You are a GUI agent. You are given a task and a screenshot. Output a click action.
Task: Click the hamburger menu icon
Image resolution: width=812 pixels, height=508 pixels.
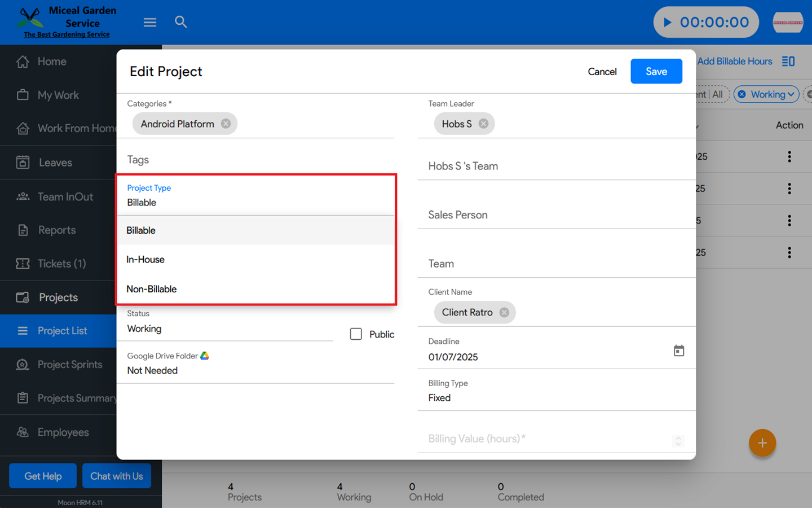click(149, 23)
